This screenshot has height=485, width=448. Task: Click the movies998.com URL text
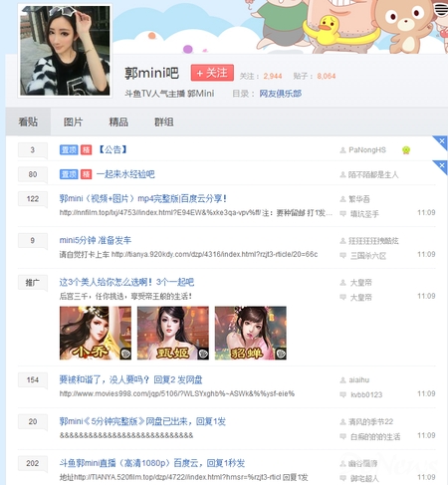coord(177,393)
